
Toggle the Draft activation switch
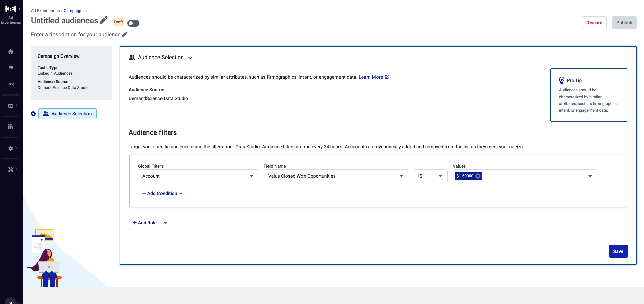133,23
